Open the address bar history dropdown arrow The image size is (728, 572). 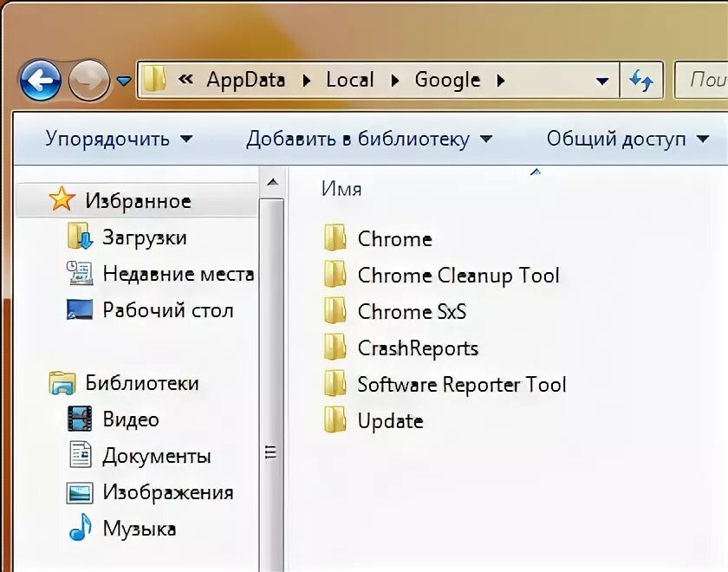coord(601,80)
